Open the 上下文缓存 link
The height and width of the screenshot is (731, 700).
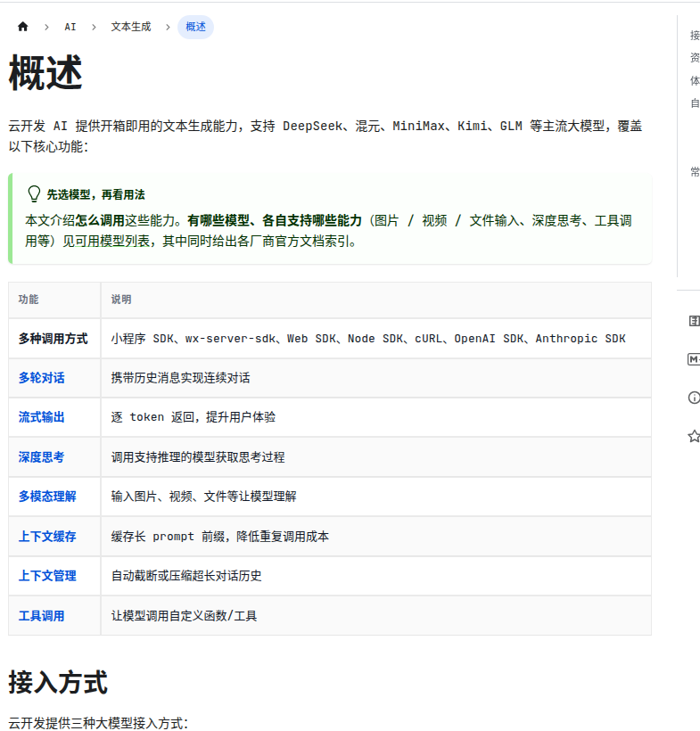click(x=47, y=536)
